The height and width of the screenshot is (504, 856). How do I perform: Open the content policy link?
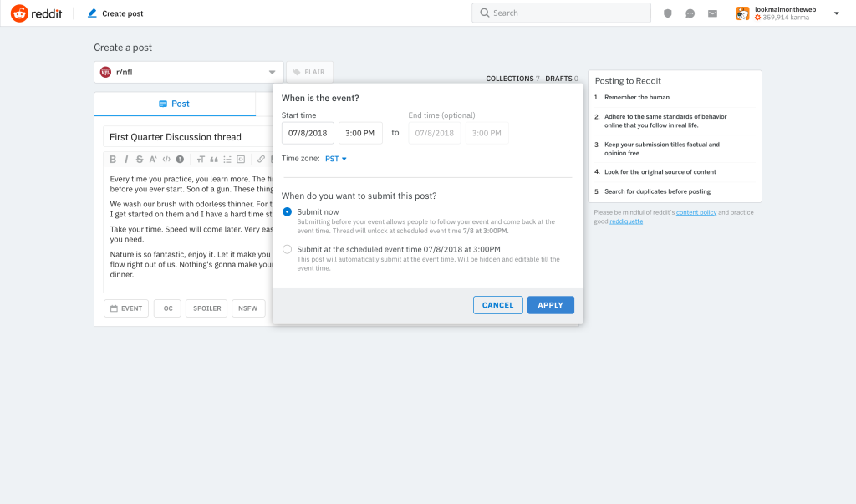coord(696,212)
